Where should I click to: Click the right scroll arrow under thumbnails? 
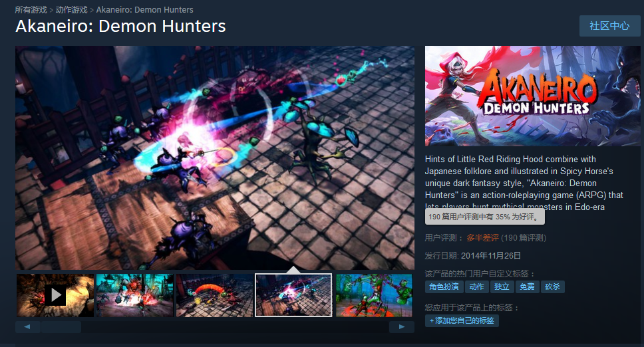coord(401,327)
